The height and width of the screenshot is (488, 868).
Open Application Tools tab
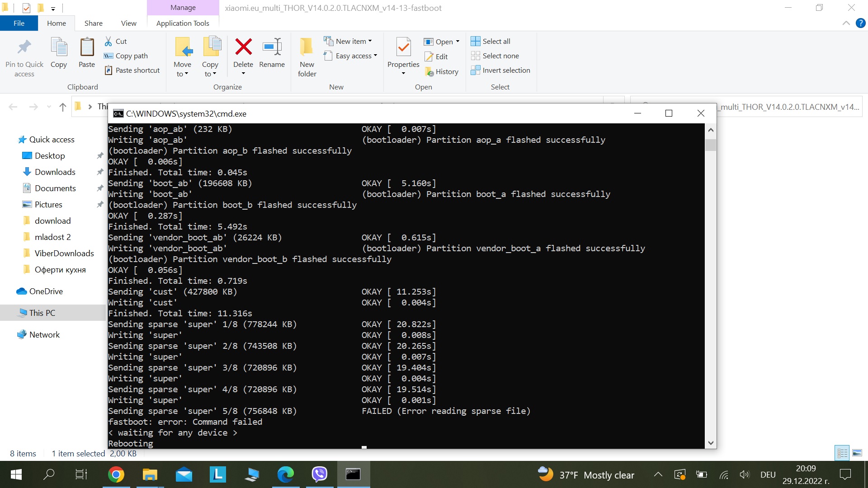[183, 23]
